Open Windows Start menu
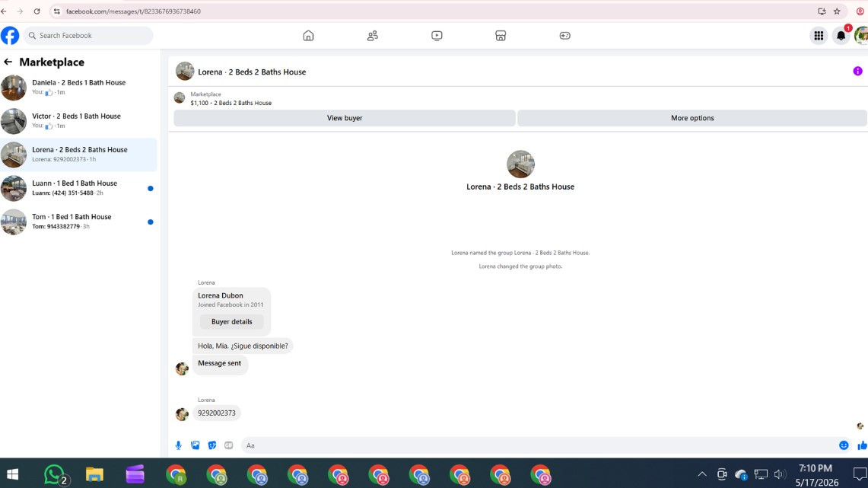Screen dimensions: 868x488 12,474
